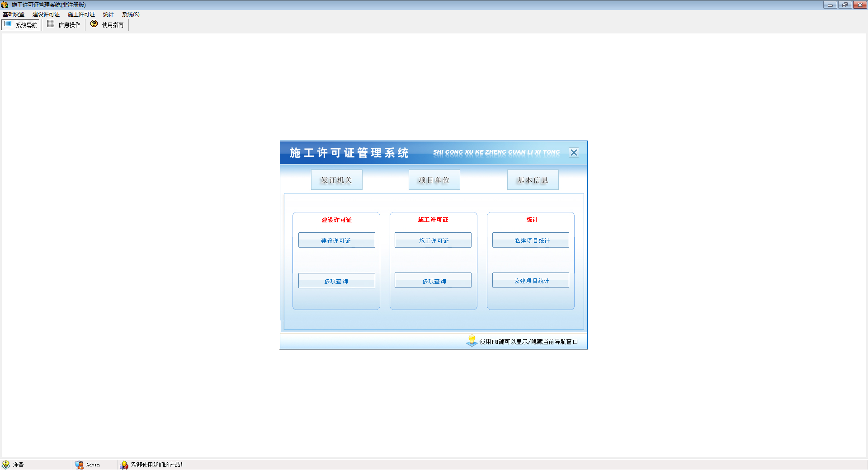The width and height of the screenshot is (868, 470).
Task: Click the lightbulb tip icon in dialog footer
Action: tap(472, 341)
